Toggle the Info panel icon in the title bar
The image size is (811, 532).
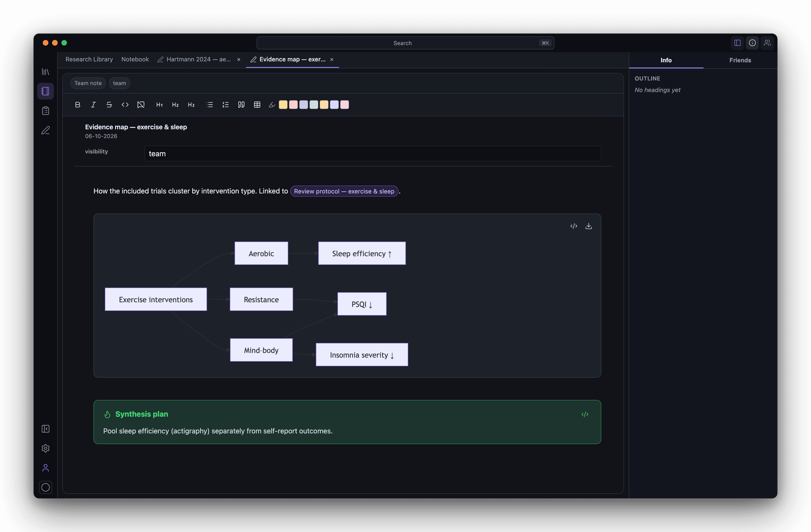tap(752, 43)
